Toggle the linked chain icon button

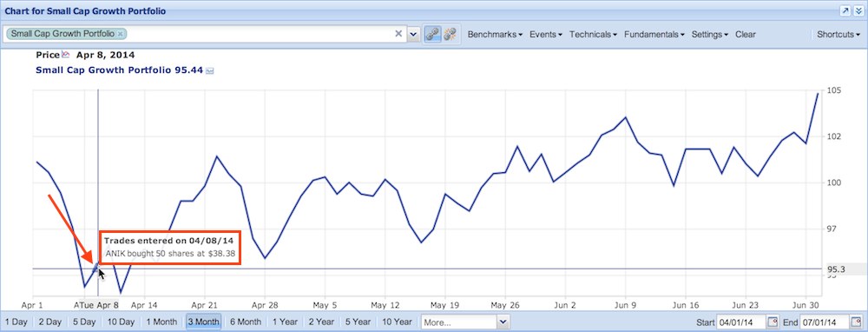[432, 35]
